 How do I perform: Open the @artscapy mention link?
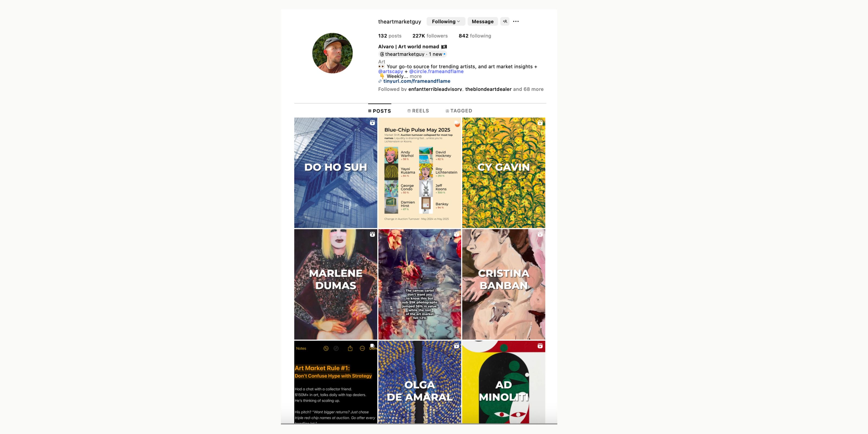click(x=390, y=71)
